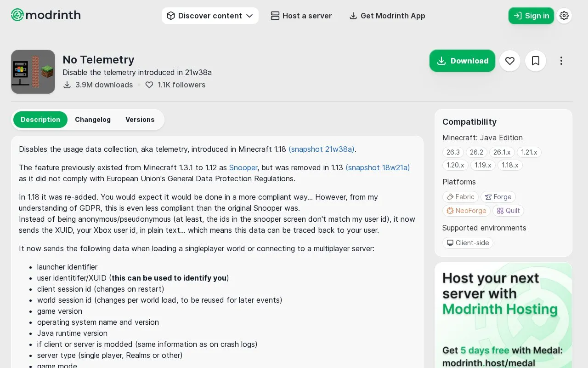Open the snapshot 21w38a link
This screenshot has height=368, width=588.
pyautogui.click(x=322, y=149)
